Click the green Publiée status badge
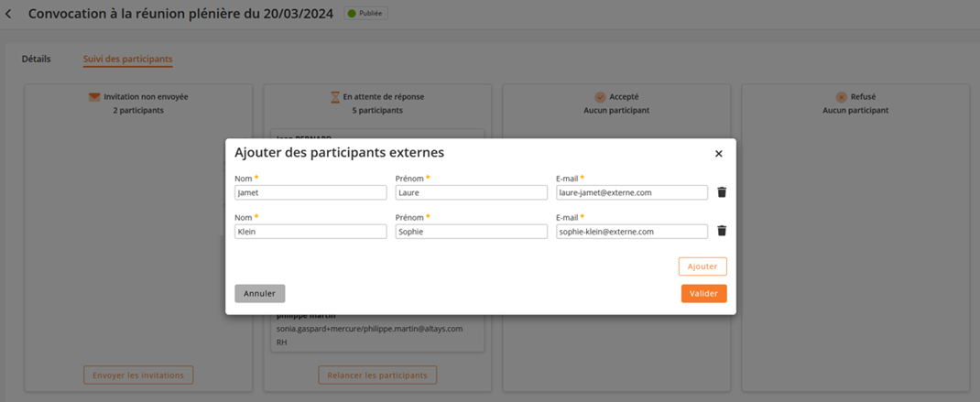 (x=365, y=14)
